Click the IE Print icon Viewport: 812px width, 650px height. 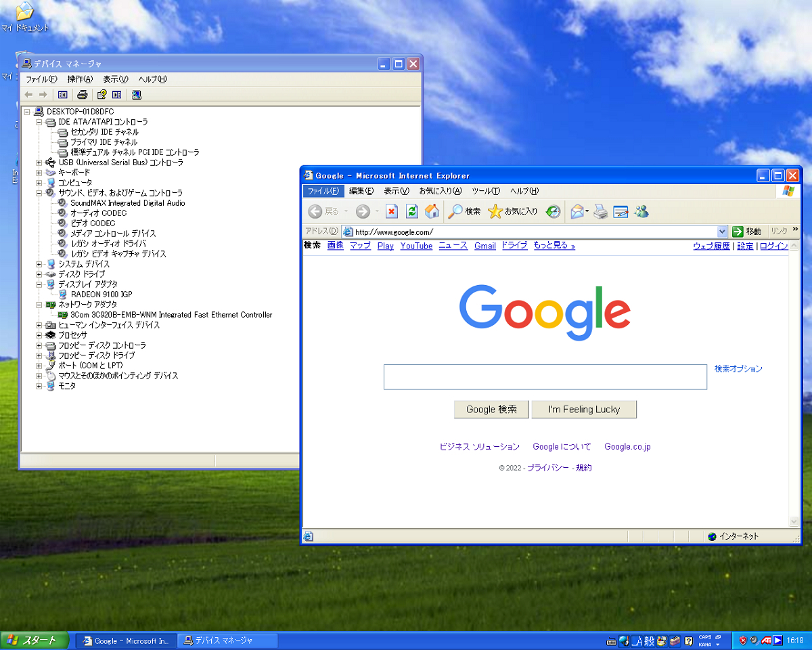point(600,212)
